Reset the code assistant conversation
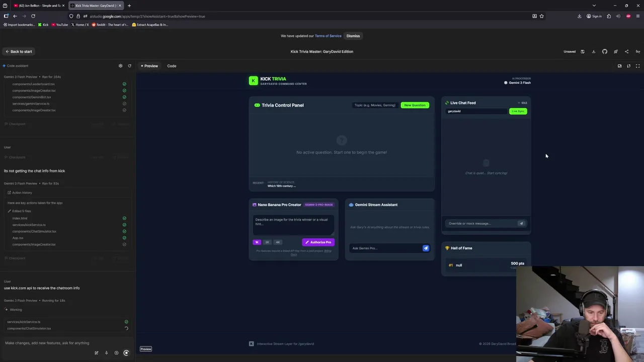The height and width of the screenshot is (362, 644). pos(129,66)
